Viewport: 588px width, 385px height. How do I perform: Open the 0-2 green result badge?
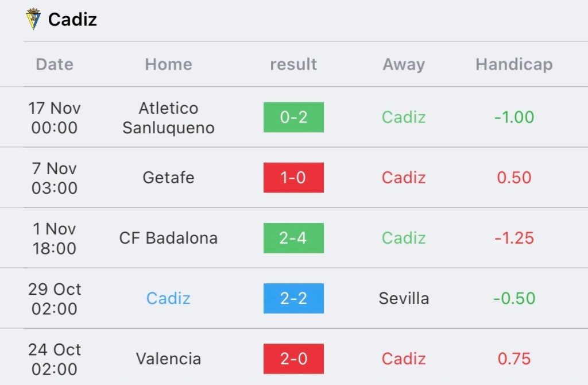pos(293,117)
